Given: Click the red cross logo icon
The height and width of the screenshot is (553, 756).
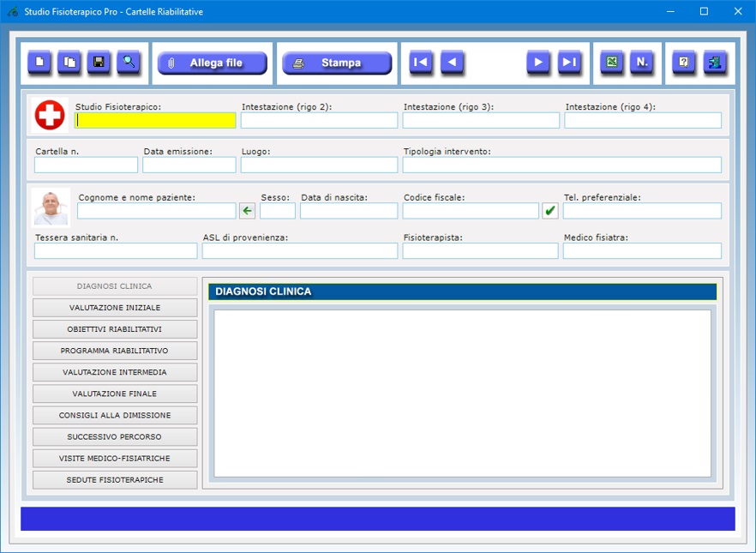Looking at the screenshot, I should click(x=50, y=115).
